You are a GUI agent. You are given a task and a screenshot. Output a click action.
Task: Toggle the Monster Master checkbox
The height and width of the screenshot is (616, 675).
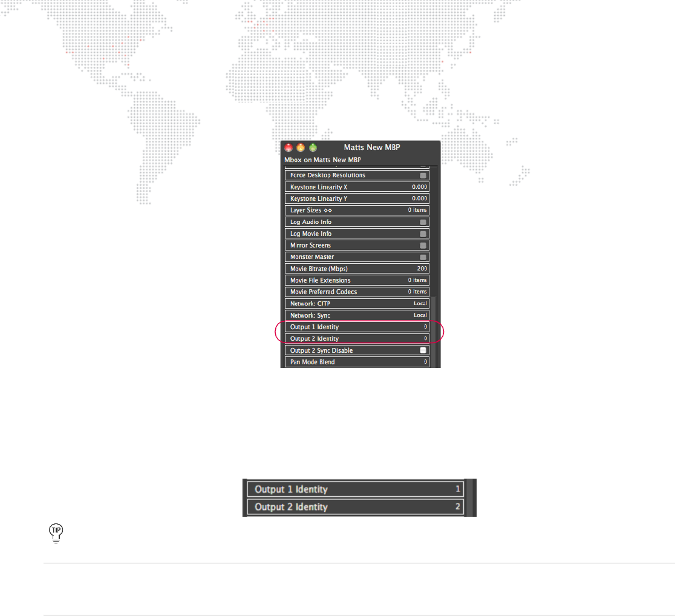[423, 257]
